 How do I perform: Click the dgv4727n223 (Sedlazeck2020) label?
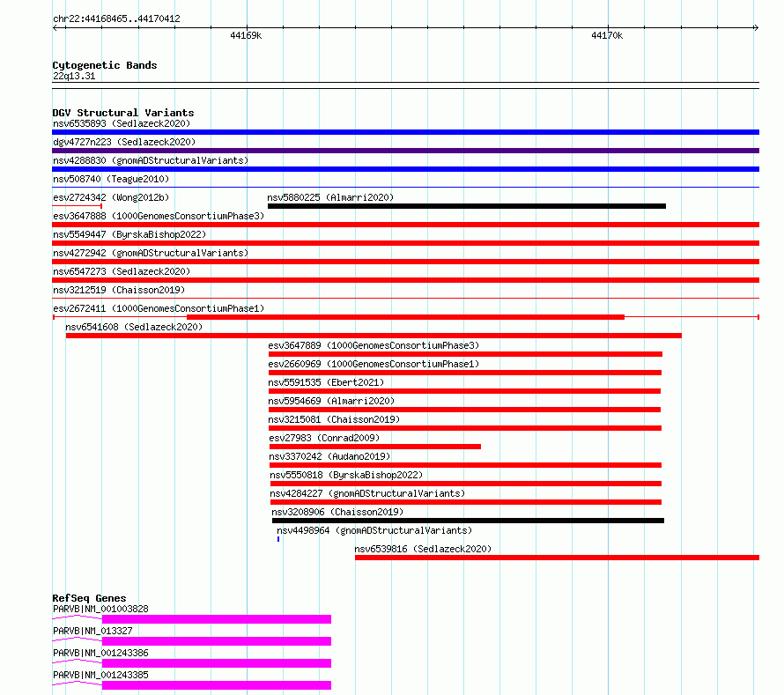point(124,142)
